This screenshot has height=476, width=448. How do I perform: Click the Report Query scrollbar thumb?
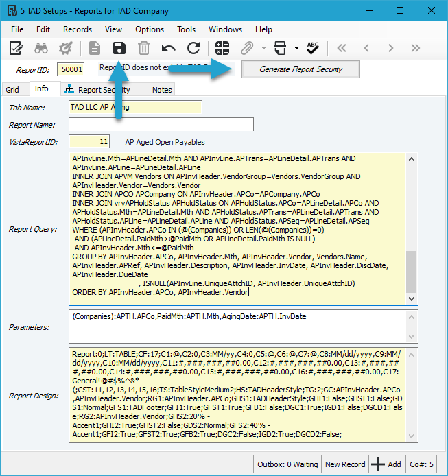click(x=411, y=272)
